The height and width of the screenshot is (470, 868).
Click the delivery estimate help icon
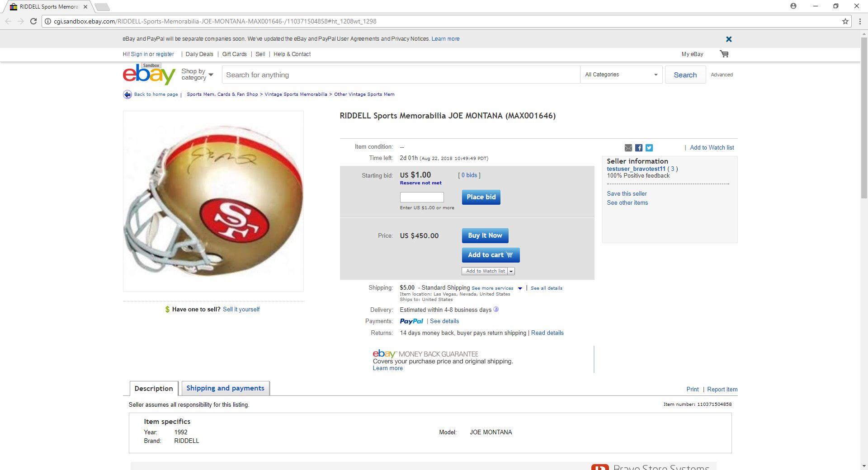click(x=496, y=310)
